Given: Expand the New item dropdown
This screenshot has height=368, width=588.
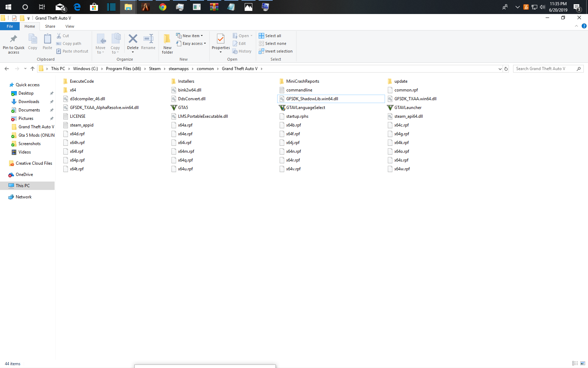Looking at the screenshot, I should point(190,35).
